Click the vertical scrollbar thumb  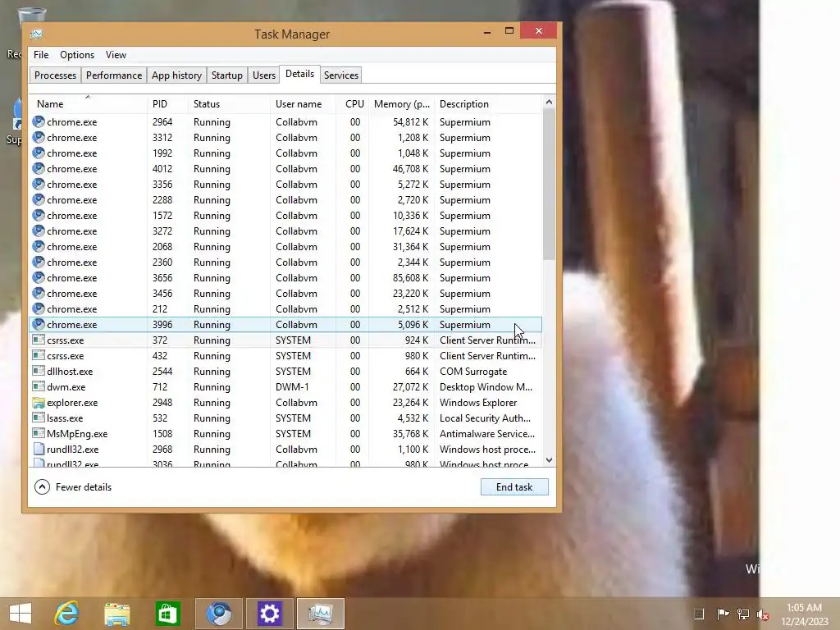click(x=549, y=185)
